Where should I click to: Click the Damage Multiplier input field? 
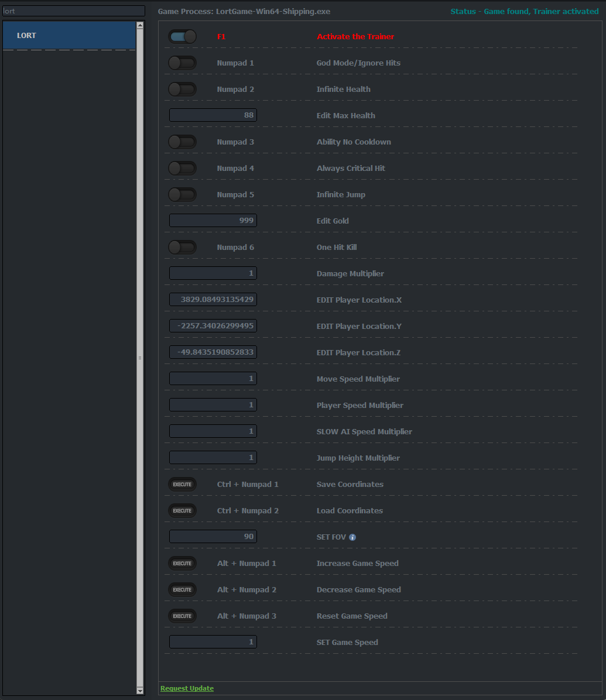[213, 273]
